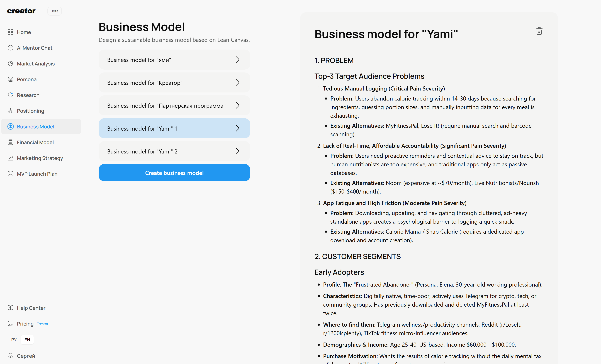
Task: Expand Business model for "ями"
Action: (238, 60)
